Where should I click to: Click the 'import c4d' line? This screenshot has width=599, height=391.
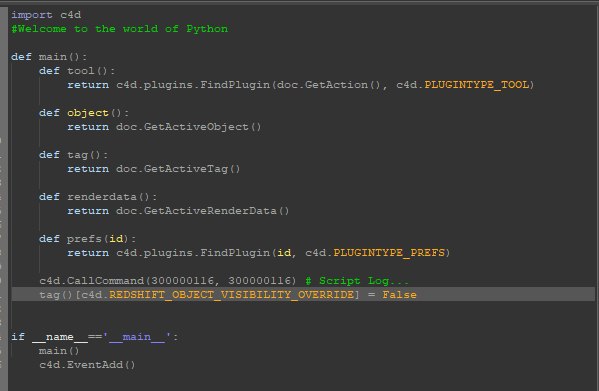pos(46,15)
